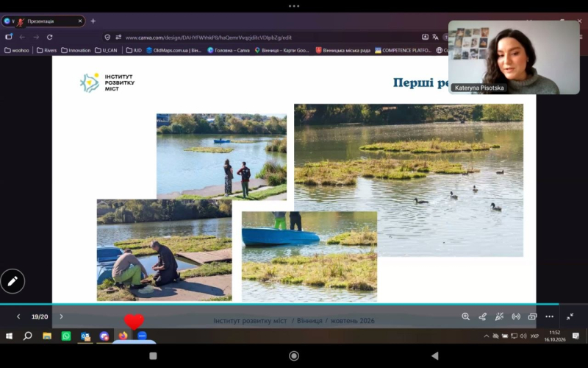Open the COMPETENCE PLATFORM bookmark
This screenshot has height=368, width=588.
pos(403,50)
